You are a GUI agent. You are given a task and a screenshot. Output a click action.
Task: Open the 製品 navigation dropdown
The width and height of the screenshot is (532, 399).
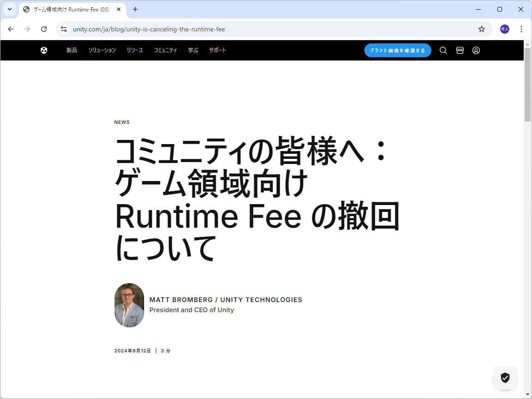[72, 50]
